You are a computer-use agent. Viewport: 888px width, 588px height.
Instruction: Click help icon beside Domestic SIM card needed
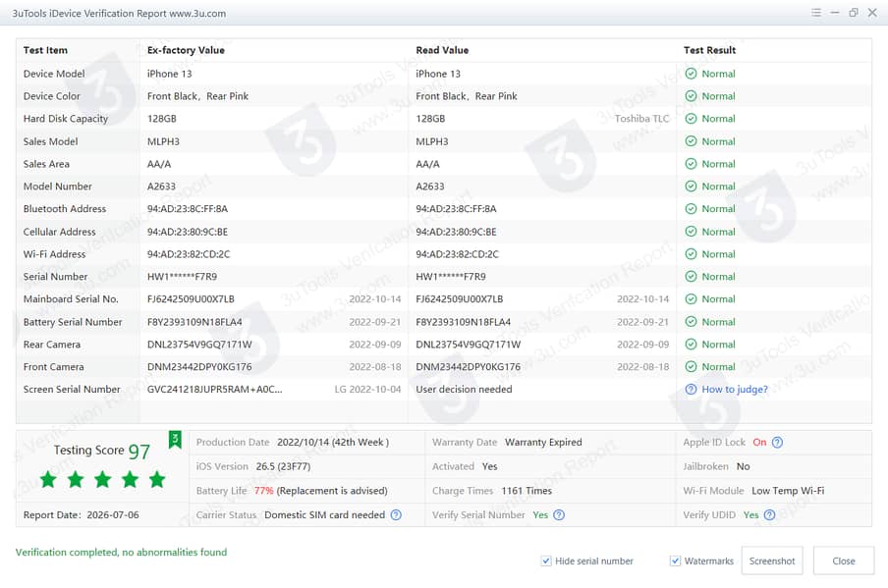[397, 515]
